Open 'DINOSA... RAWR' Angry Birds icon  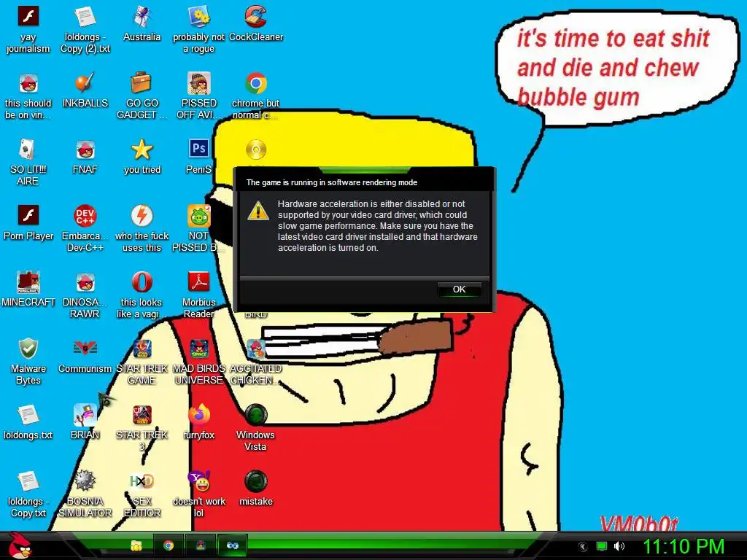pyautogui.click(x=85, y=282)
